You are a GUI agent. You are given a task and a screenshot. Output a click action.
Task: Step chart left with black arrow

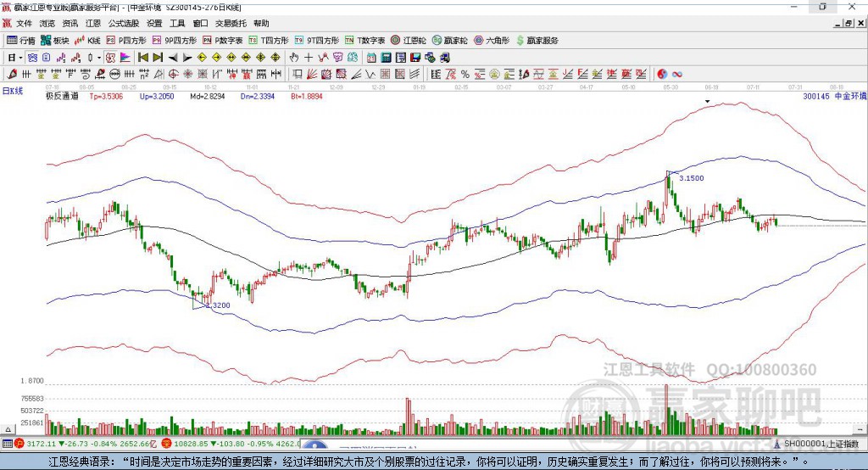click(x=173, y=58)
